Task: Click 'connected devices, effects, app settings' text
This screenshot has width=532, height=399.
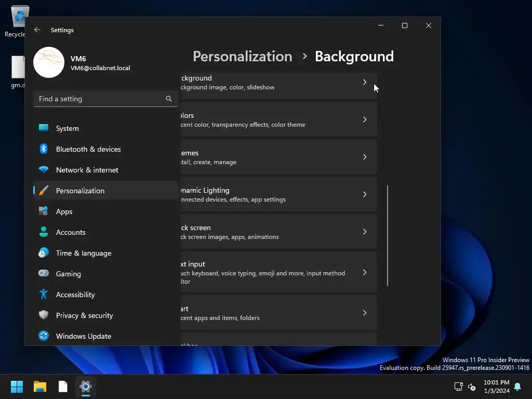Action: coord(233,199)
